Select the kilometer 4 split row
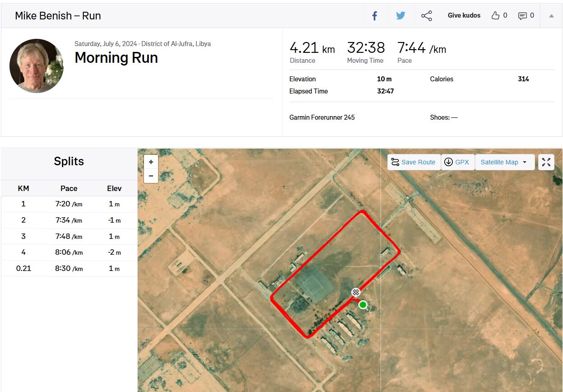 (x=69, y=252)
